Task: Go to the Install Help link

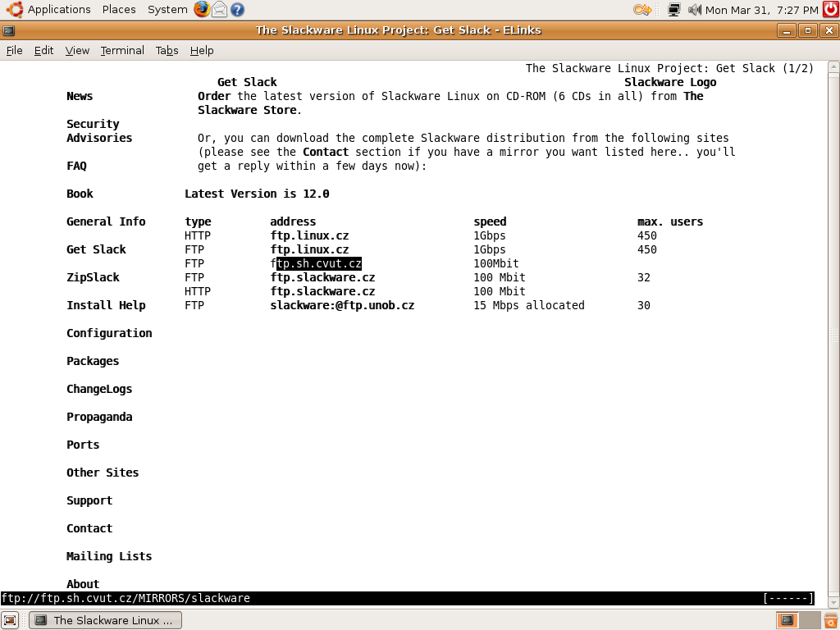Action: coord(106,305)
